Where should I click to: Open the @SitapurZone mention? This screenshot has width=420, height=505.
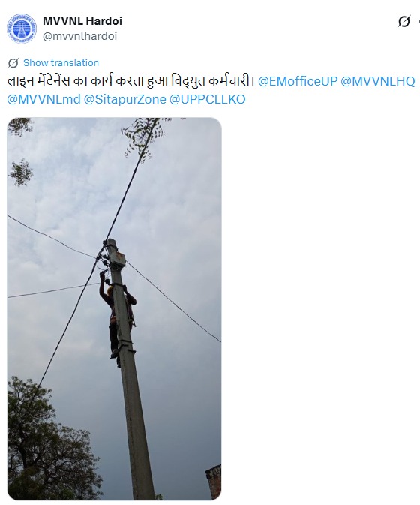pyautogui.click(x=124, y=99)
